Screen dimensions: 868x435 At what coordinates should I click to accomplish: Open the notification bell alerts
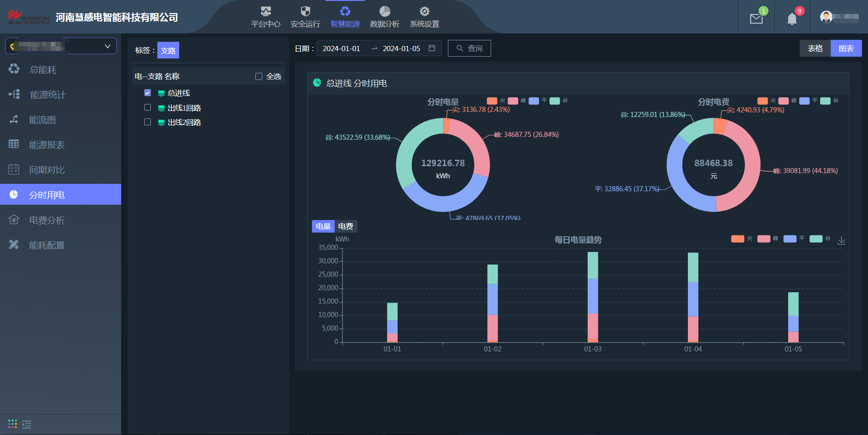[792, 19]
